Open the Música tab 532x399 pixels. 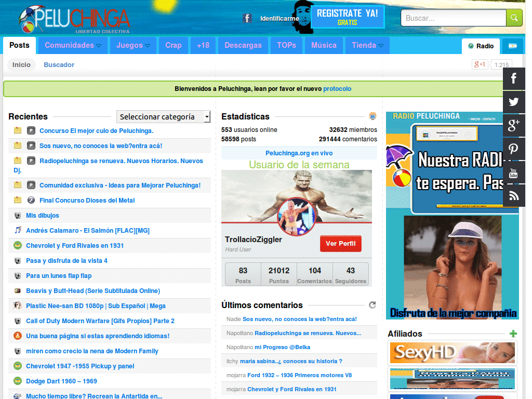(324, 46)
